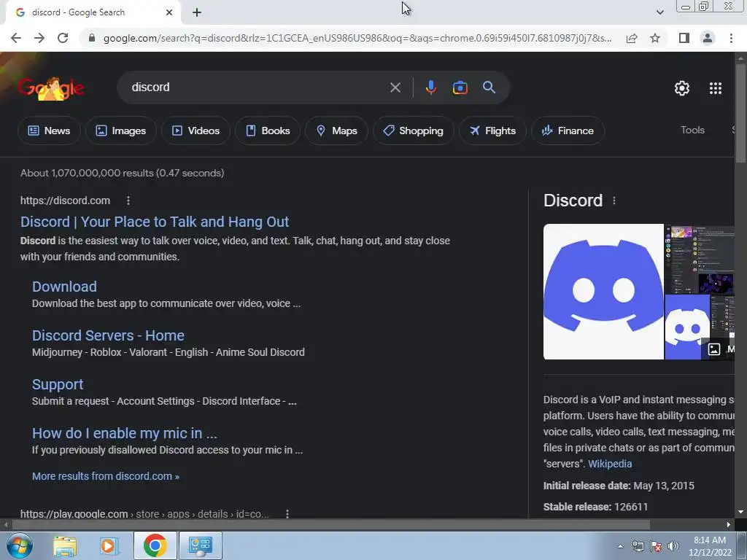Close the discord - Google Search tab
747x560 pixels.
(x=169, y=12)
